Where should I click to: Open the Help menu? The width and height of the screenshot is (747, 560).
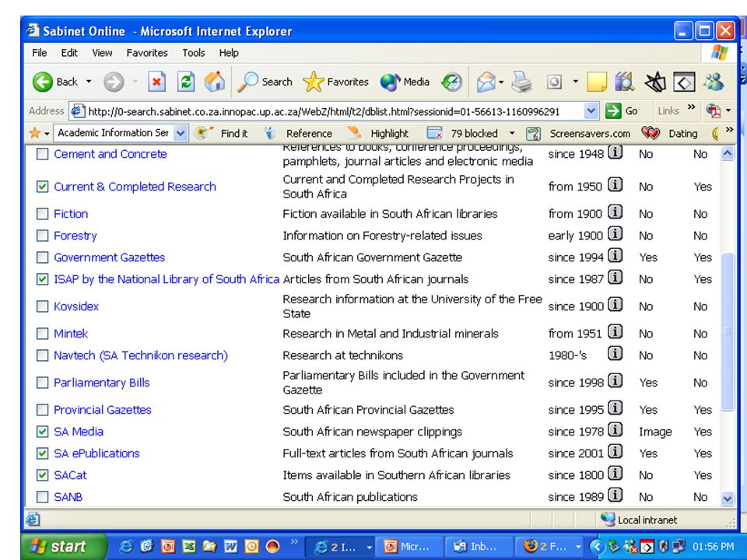pos(229,53)
